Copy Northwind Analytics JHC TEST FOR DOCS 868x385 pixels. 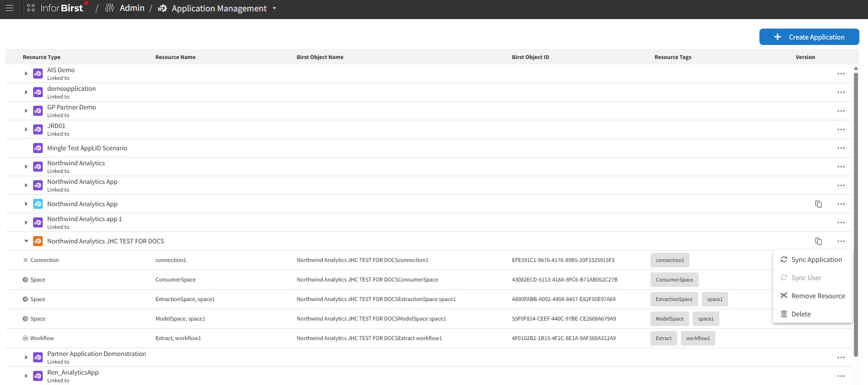(x=818, y=241)
